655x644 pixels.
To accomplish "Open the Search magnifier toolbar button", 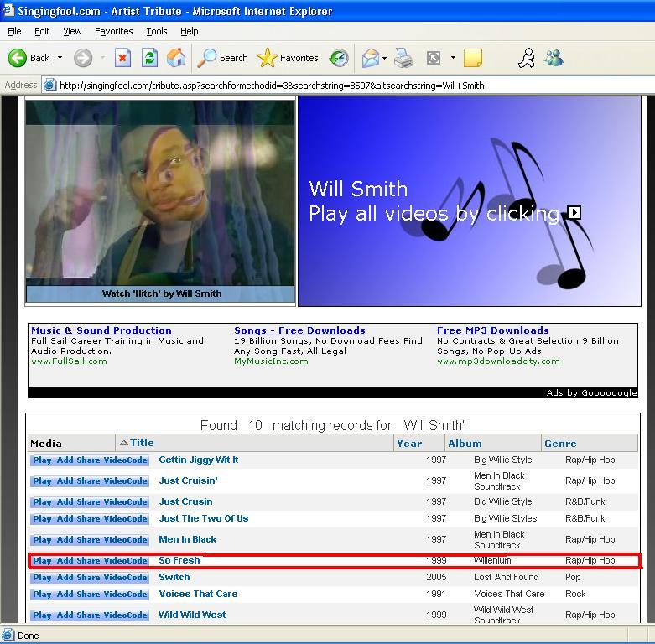I will point(223,58).
